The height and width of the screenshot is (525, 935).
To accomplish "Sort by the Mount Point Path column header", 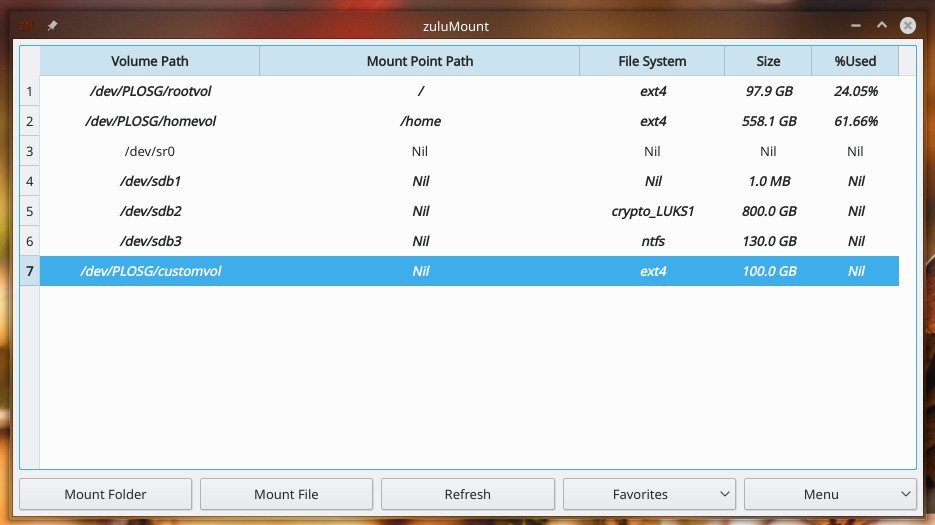I will click(420, 61).
